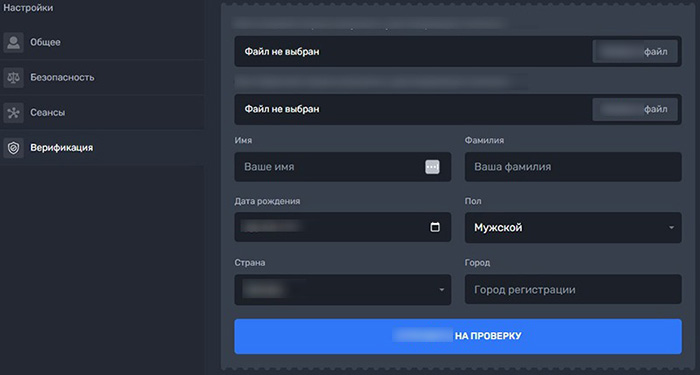The image size is (700, 375).
Task: Click the second file chooser button
Action: 635,109
